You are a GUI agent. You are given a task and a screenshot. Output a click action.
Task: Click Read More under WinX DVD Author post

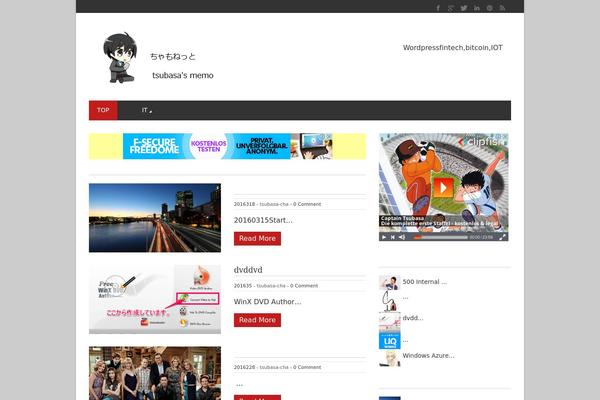257,320
